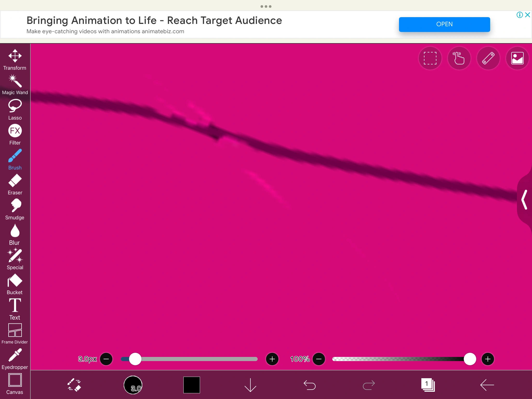Image resolution: width=532 pixels, height=399 pixels.
Task: Select the Lasso tool
Action: (15, 110)
